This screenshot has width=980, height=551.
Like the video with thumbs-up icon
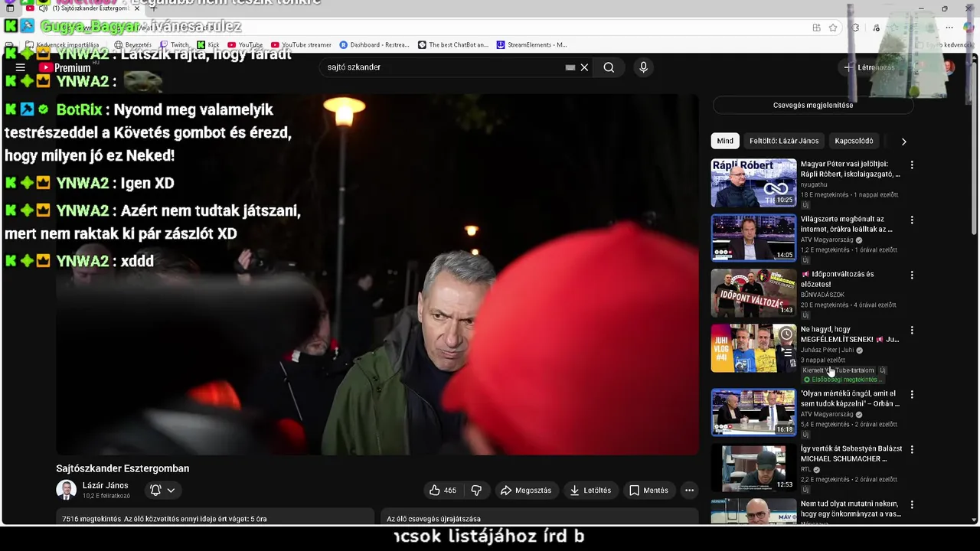click(x=443, y=490)
